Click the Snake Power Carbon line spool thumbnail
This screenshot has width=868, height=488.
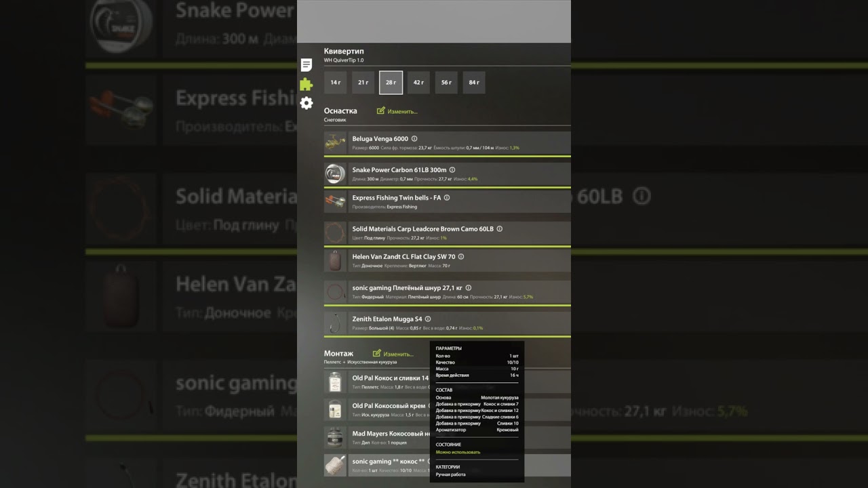click(335, 174)
